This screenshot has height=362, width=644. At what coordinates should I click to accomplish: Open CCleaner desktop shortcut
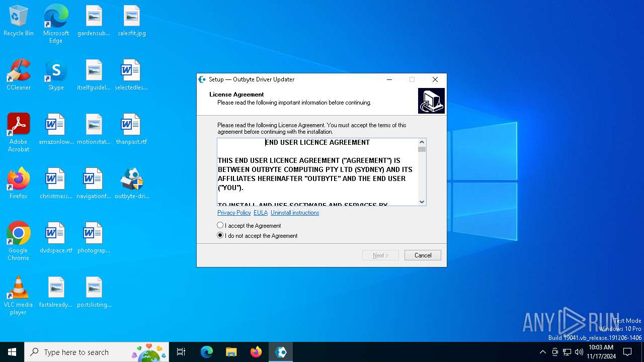[19, 75]
